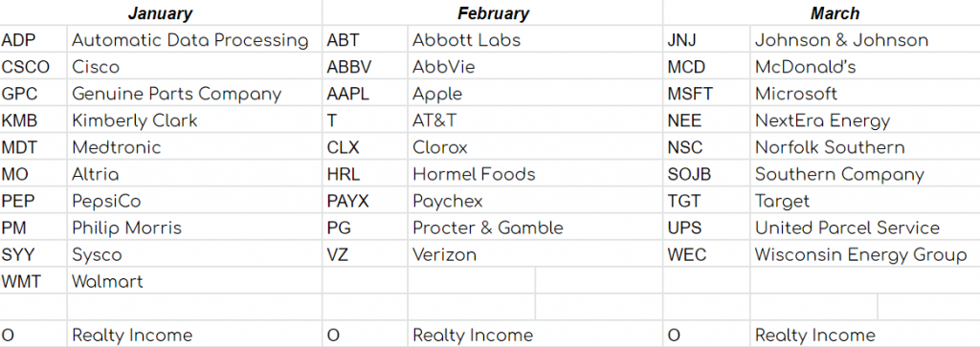The width and height of the screenshot is (980, 347).
Task: Select the January header cell
Action: 161,12
